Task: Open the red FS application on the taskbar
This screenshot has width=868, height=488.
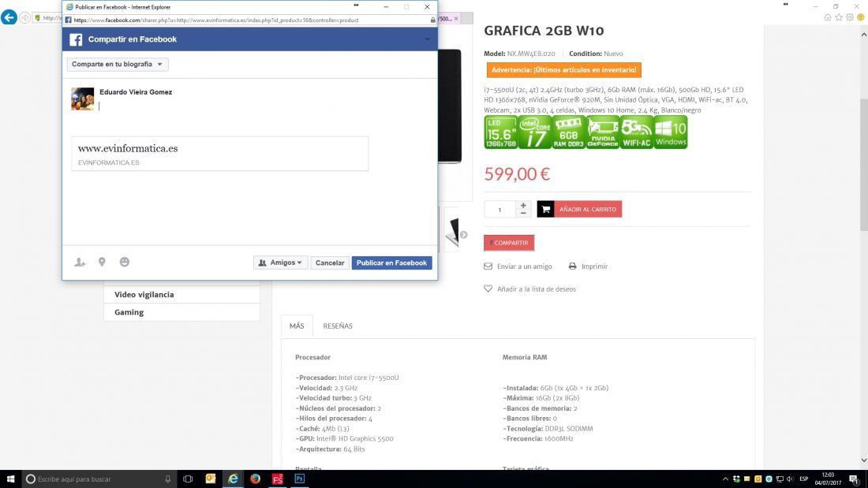Action: tap(277, 479)
